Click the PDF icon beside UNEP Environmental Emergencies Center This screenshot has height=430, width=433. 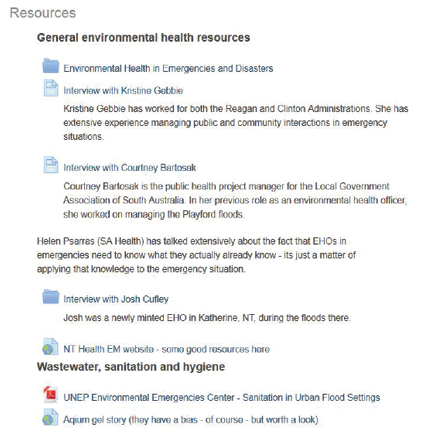click(51, 395)
